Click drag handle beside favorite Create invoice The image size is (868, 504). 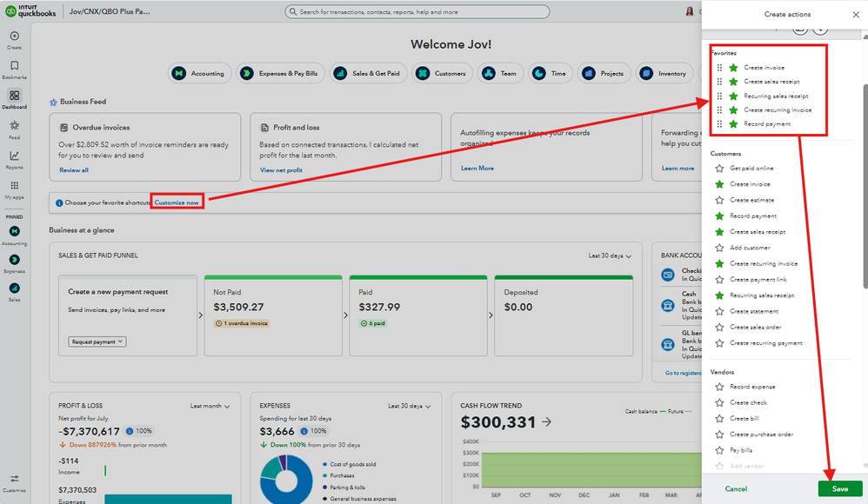pos(719,68)
